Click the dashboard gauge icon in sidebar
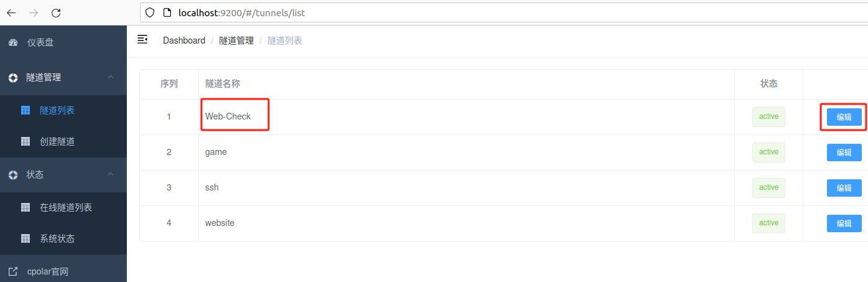This screenshot has height=282, width=868. (13, 43)
